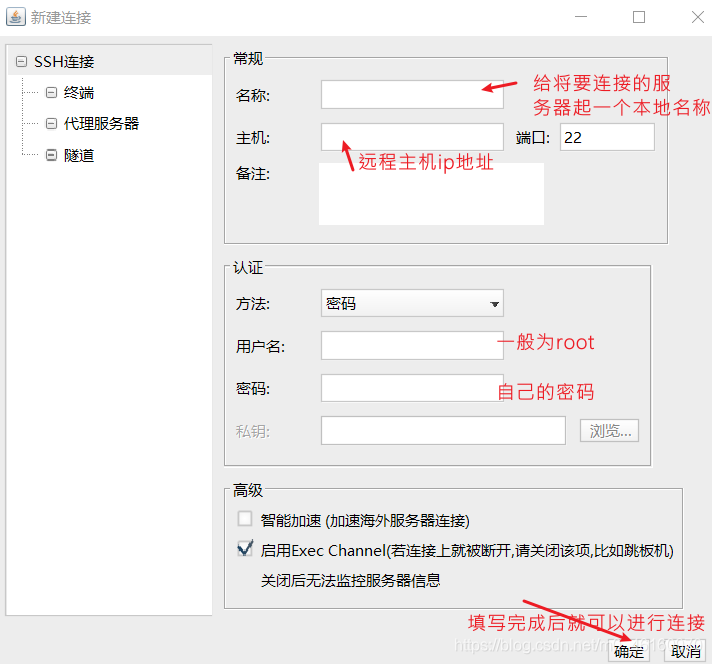Click the 端口 field showing 22

click(607, 137)
